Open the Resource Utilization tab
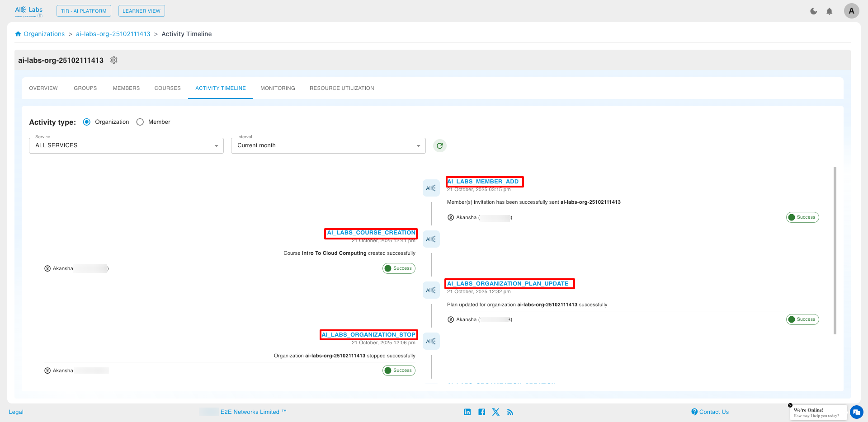Image resolution: width=868 pixels, height=422 pixels. [342, 88]
